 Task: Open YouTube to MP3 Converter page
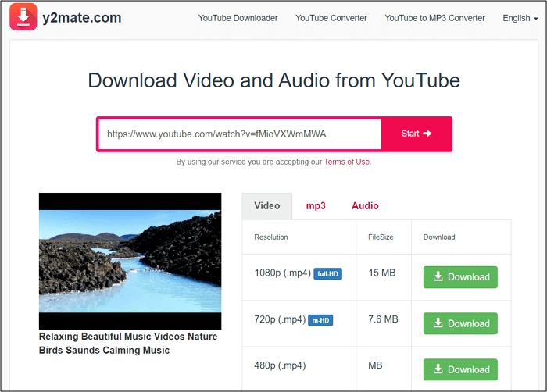[434, 18]
